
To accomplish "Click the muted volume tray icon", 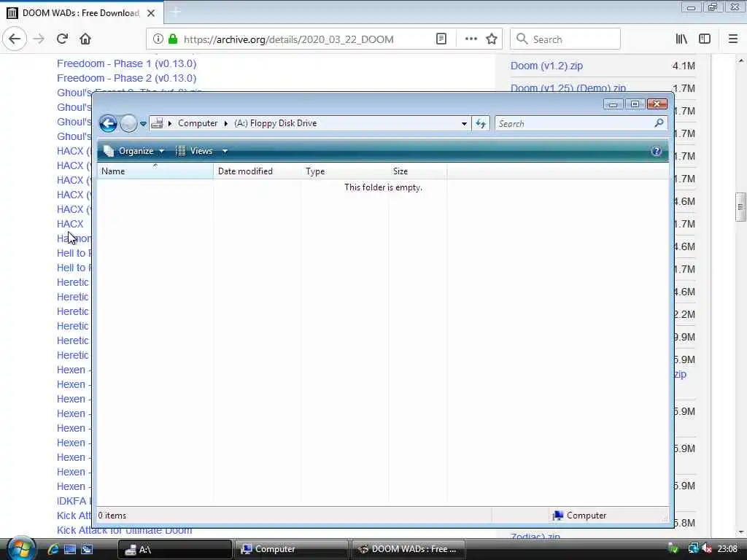I will (x=707, y=549).
